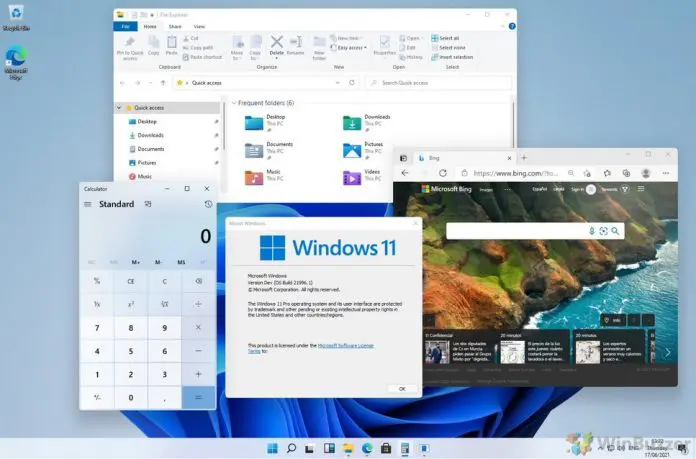
Task: Open the File menu in File Explorer
Action: (123, 26)
